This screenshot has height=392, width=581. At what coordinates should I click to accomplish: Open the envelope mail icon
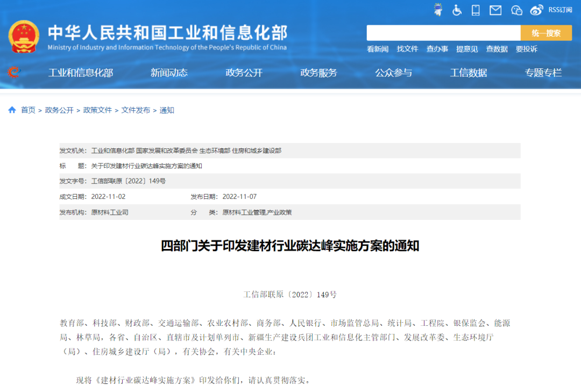tap(495, 10)
